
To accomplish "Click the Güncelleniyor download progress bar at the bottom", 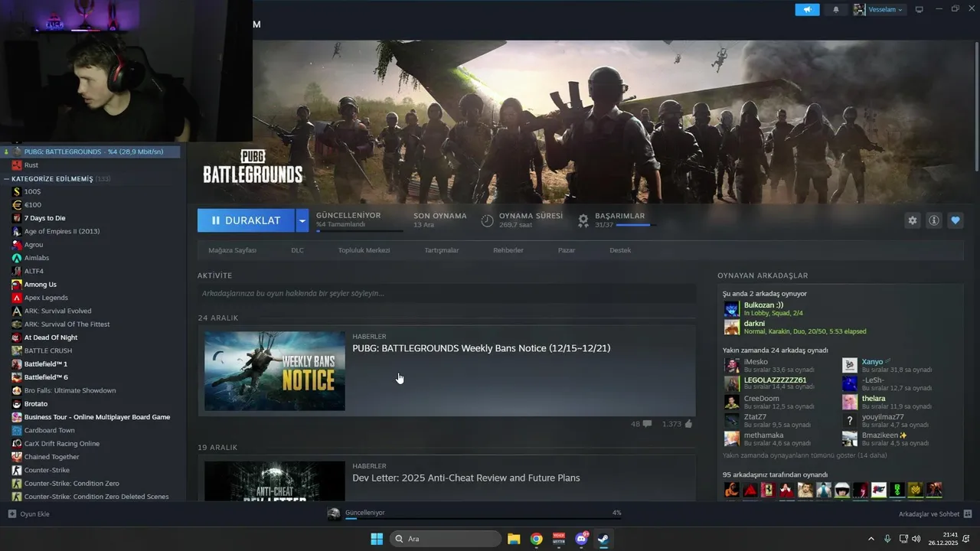I will (x=483, y=518).
